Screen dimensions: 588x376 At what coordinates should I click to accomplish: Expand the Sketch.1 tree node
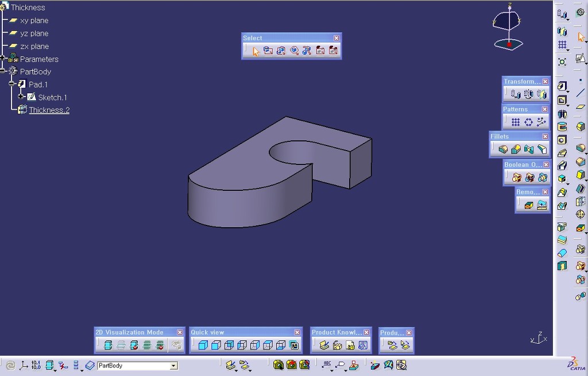21,97
